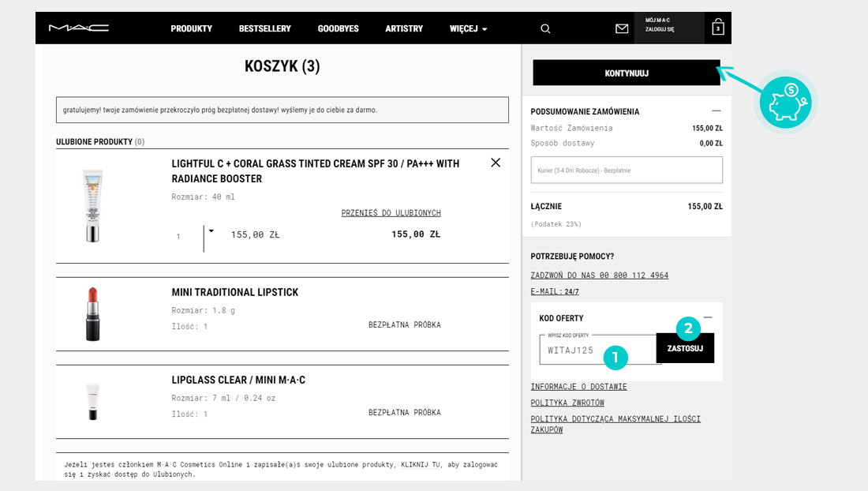Viewport: 868px width, 491px height.
Task: Click the (Podatek 23%) note
Action: coord(556,224)
